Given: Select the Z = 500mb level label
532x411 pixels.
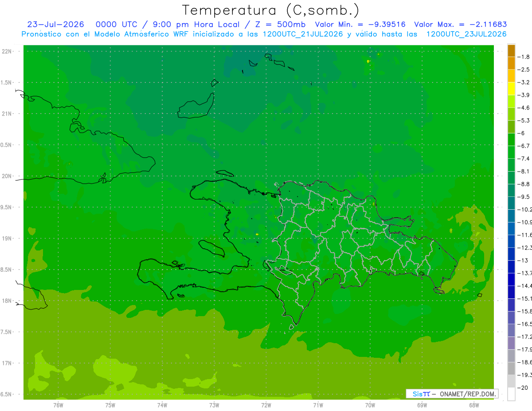Looking at the screenshot, I should 278,24.
